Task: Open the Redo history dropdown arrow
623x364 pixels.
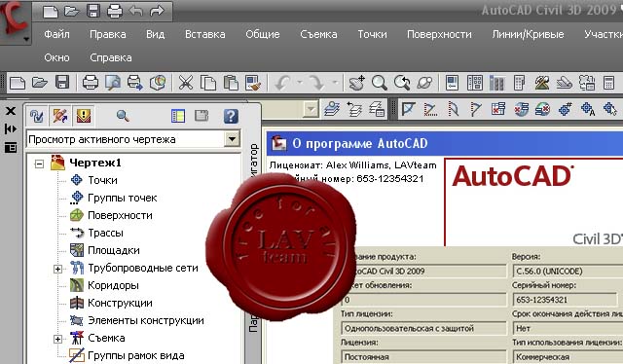Action: tap(336, 83)
